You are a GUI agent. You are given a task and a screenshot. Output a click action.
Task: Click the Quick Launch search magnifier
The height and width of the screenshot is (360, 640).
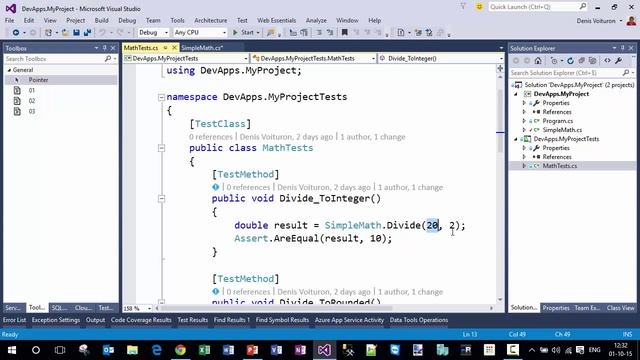(x=582, y=7)
